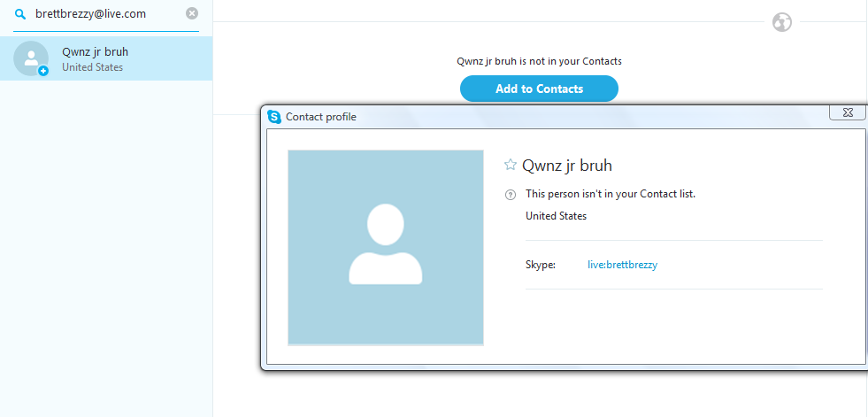Image resolution: width=868 pixels, height=417 pixels.
Task: Click the Qwnz jr bruh name heading in profile
Action: (567, 165)
